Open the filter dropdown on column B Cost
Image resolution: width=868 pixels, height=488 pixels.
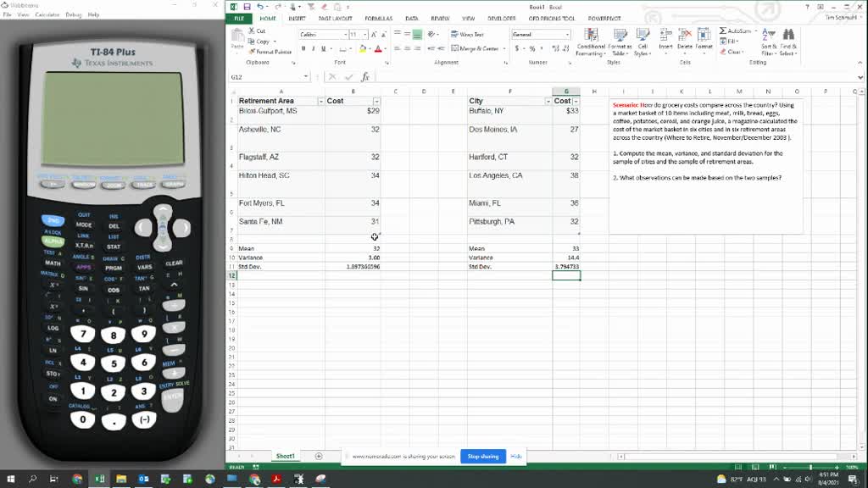point(376,102)
